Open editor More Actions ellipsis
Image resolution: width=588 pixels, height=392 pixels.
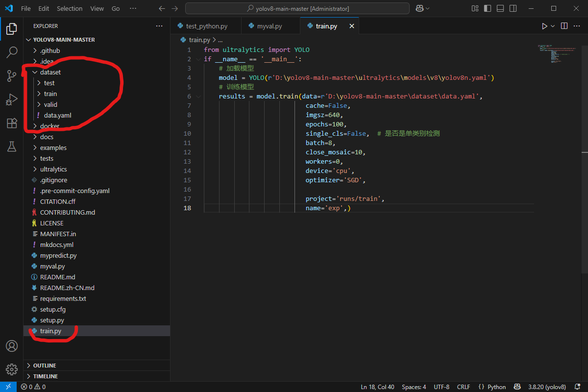577,26
